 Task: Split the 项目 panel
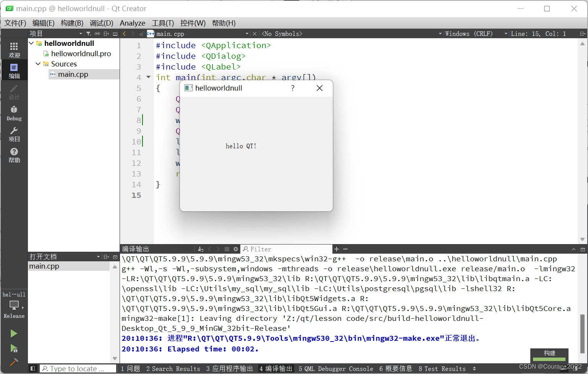pos(107,34)
